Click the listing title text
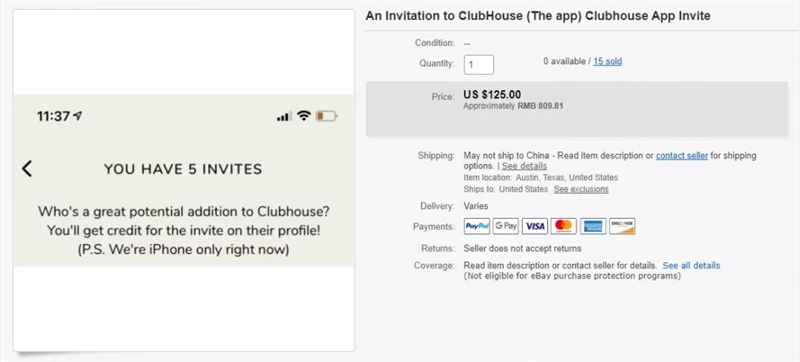 [x=538, y=16]
